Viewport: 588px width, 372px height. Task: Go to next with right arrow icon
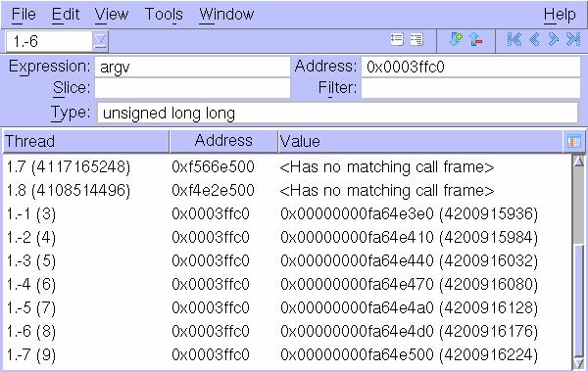click(x=554, y=39)
